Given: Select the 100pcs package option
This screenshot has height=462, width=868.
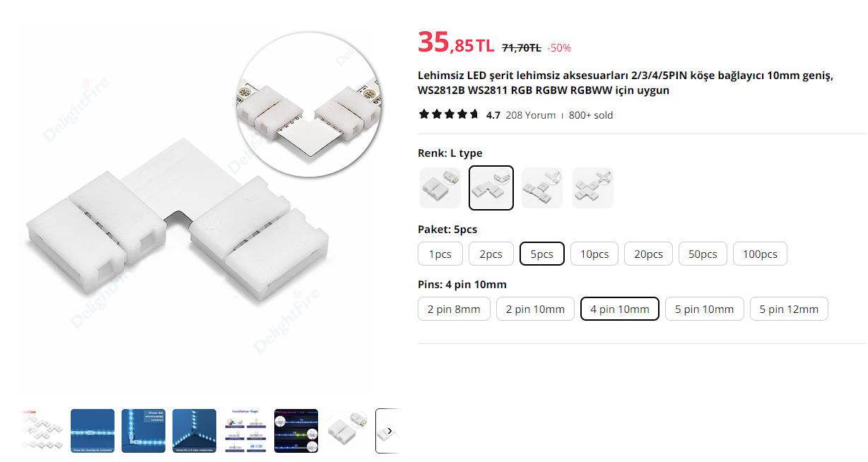Looking at the screenshot, I should [x=760, y=254].
